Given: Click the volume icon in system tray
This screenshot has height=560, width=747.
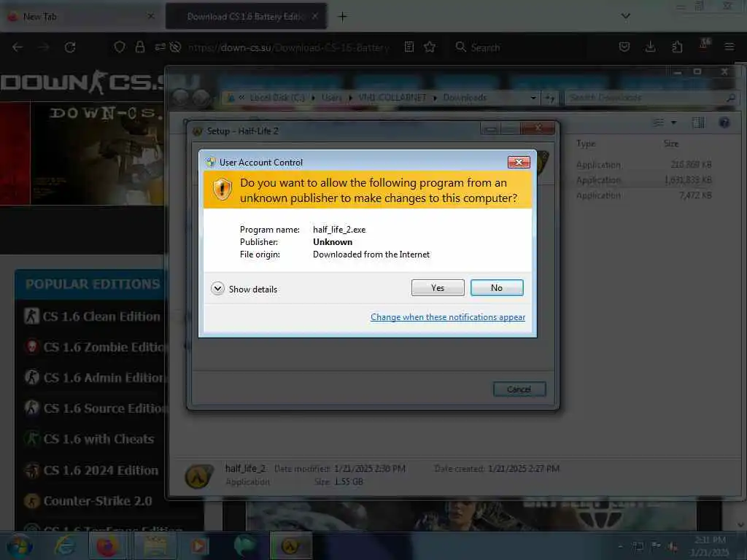Looking at the screenshot, I should pyautogui.click(x=673, y=546).
